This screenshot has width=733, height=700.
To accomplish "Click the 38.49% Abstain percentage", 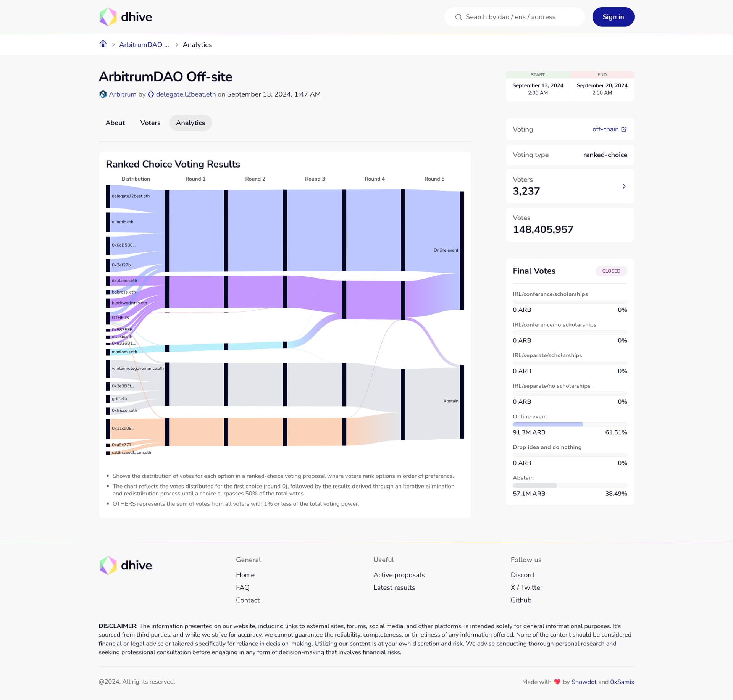I will (616, 494).
